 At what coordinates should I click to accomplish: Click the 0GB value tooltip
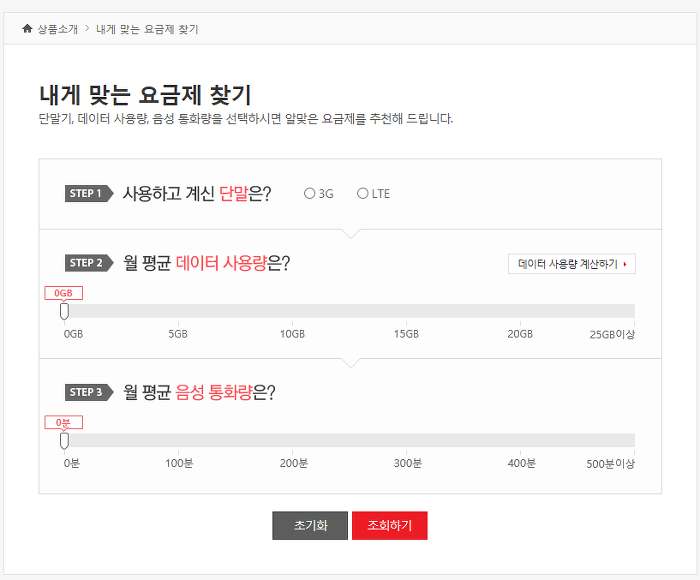point(63,293)
